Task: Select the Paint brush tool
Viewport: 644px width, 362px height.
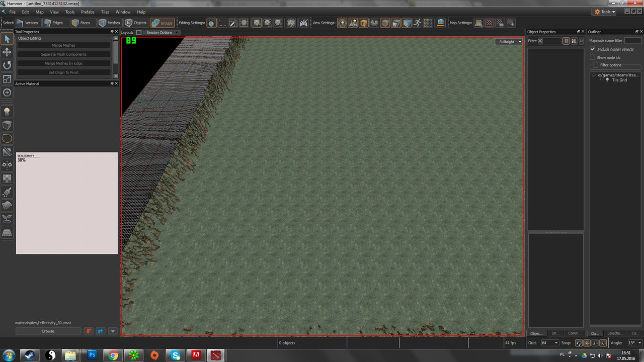Action: (7, 192)
